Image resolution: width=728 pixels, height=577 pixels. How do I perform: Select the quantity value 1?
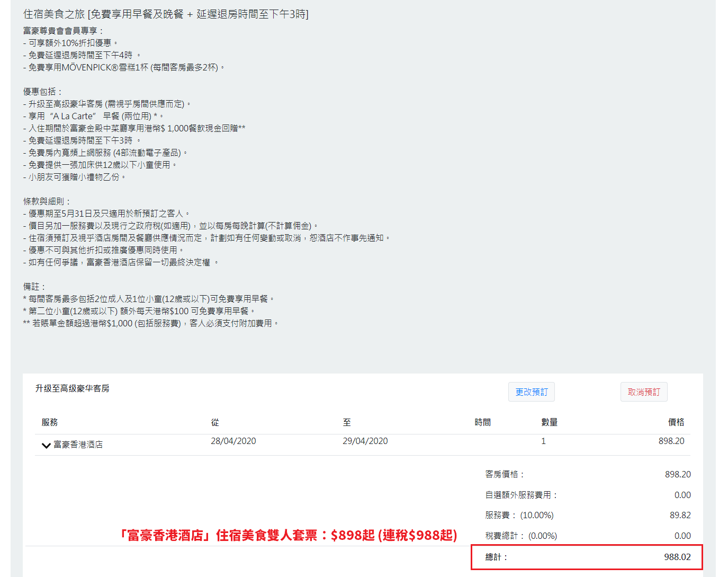[543, 441]
